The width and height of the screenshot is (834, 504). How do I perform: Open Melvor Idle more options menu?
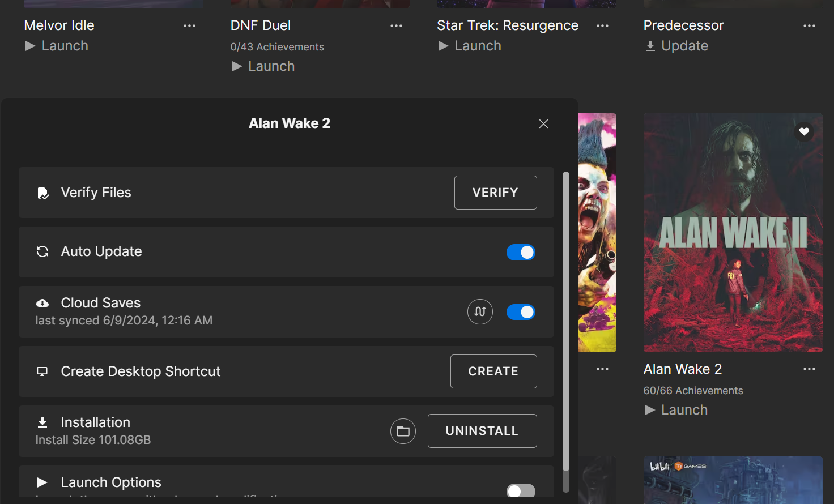click(189, 26)
